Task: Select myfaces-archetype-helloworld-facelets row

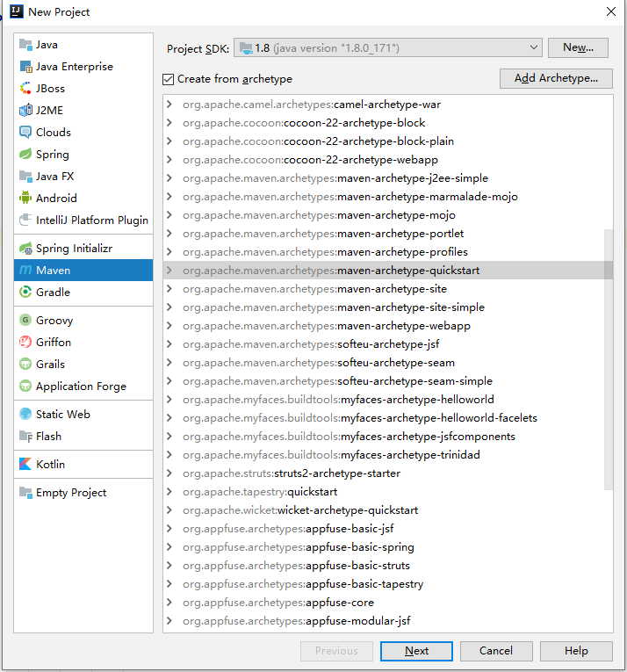Action: click(388, 418)
